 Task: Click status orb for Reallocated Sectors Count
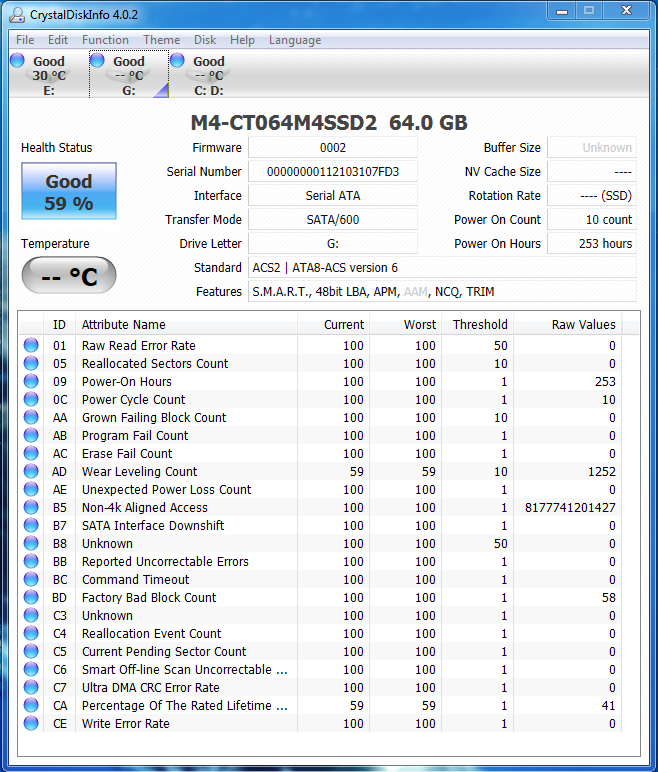tap(31, 363)
